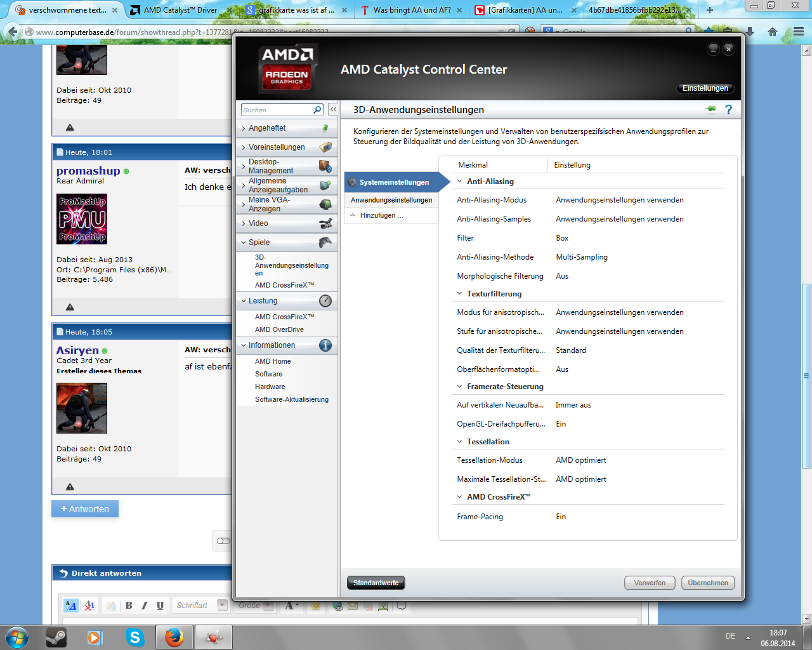The width and height of the screenshot is (812, 650).
Task: Open Windows Media Player from taskbar
Action: coord(95,637)
